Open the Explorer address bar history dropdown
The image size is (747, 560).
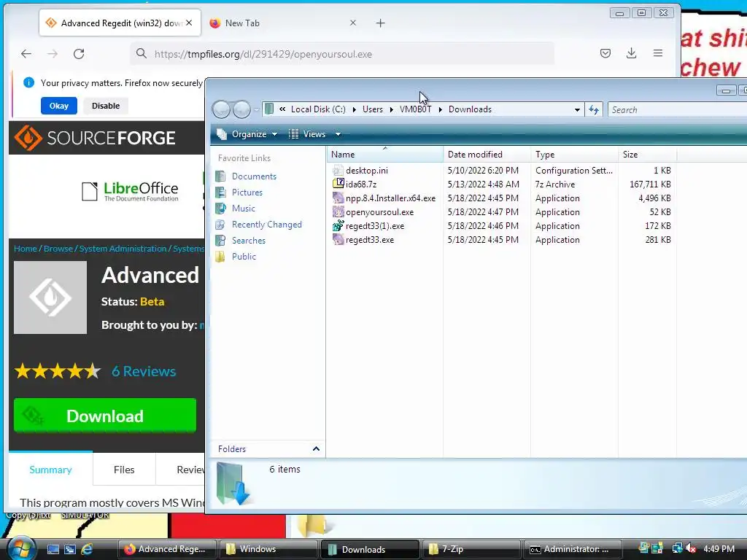[x=577, y=109]
